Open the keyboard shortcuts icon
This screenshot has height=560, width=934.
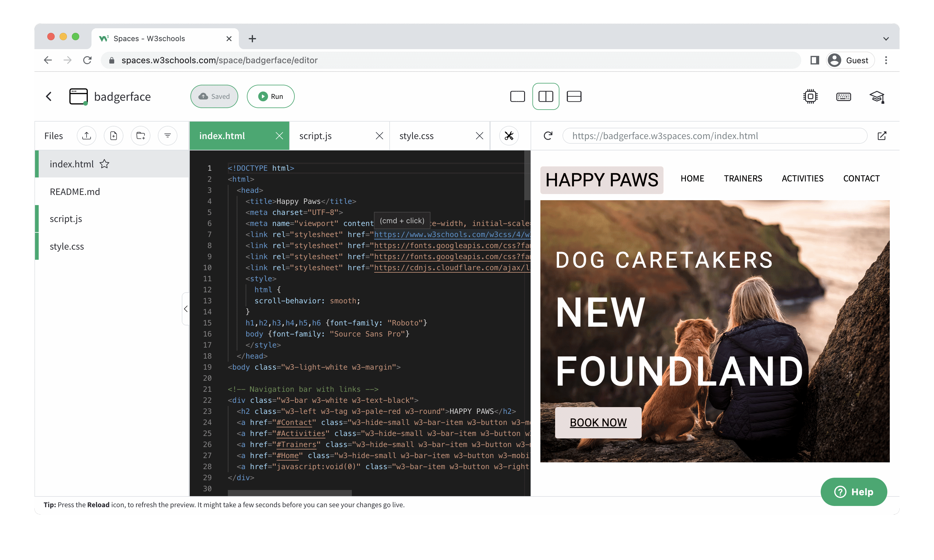[x=843, y=97]
